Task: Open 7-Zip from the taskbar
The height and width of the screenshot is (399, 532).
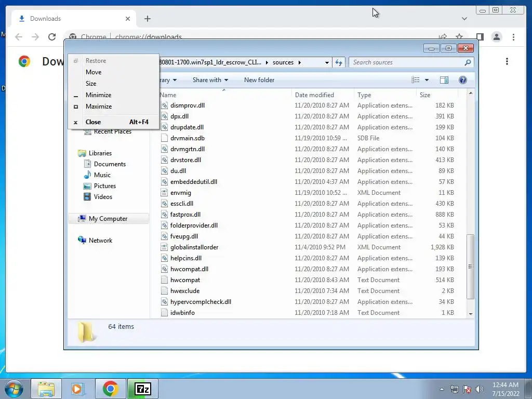Action: coord(143,389)
